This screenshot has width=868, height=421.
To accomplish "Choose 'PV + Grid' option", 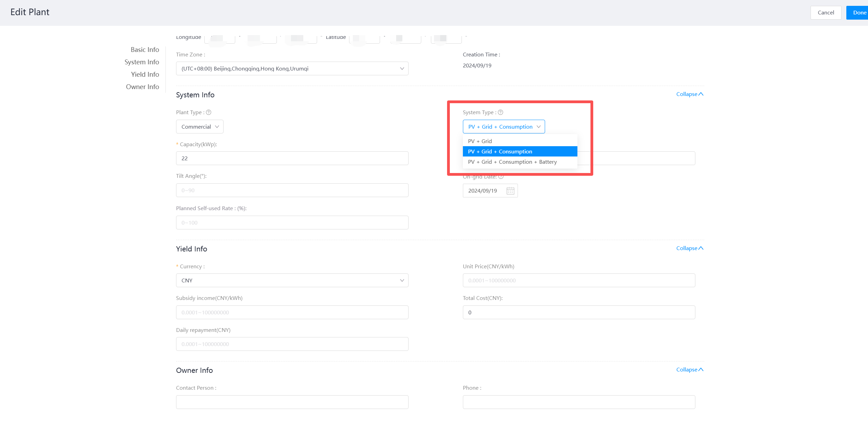I will (480, 141).
